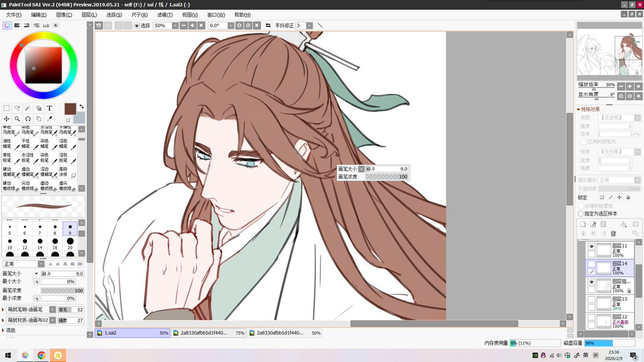Open the 图层(L) menu
The width and height of the screenshot is (644, 362).
(x=89, y=14)
